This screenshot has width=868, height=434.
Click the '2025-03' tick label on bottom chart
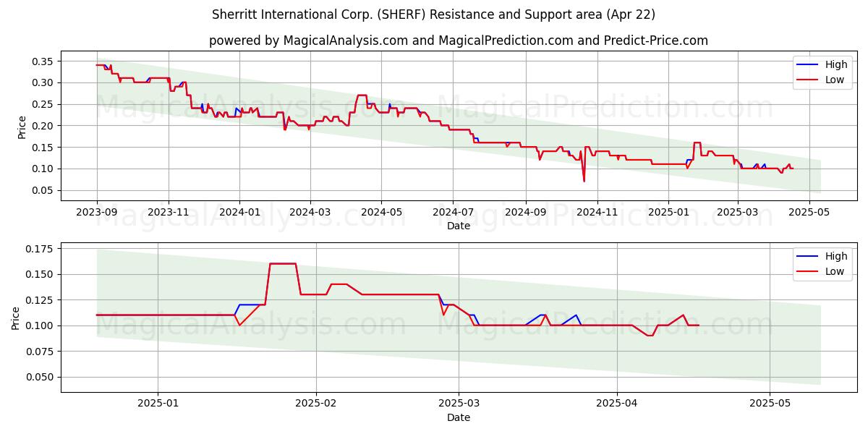[x=460, y=404]
